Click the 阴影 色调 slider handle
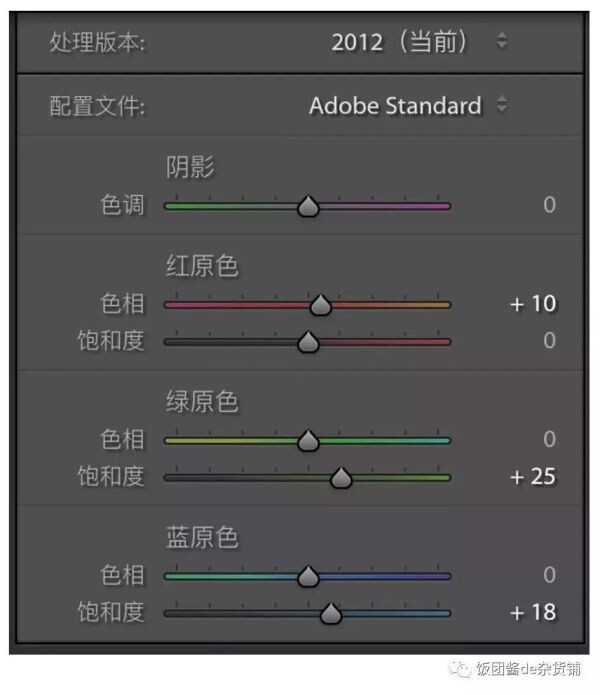Screen dimensions: 600x695 (308, 206)
